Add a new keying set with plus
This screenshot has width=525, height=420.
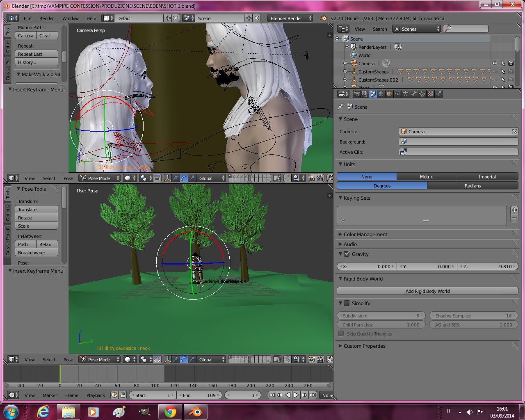click(514, 210)
